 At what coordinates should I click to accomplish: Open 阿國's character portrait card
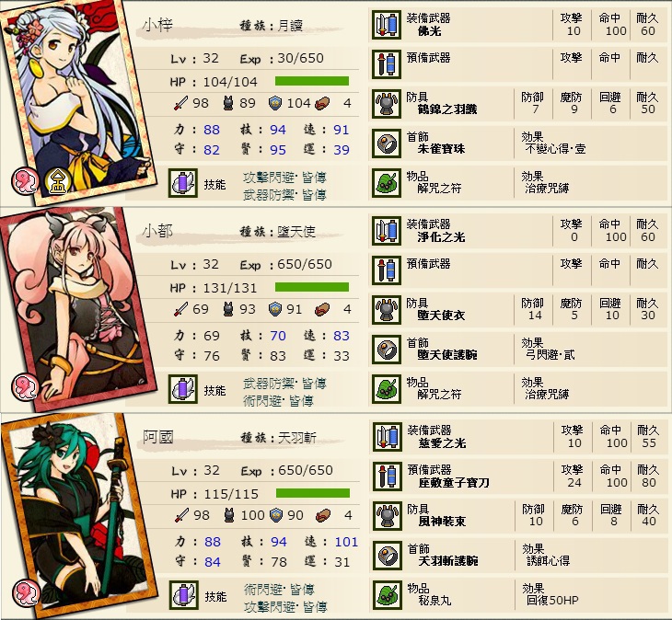tap(76, 514)
